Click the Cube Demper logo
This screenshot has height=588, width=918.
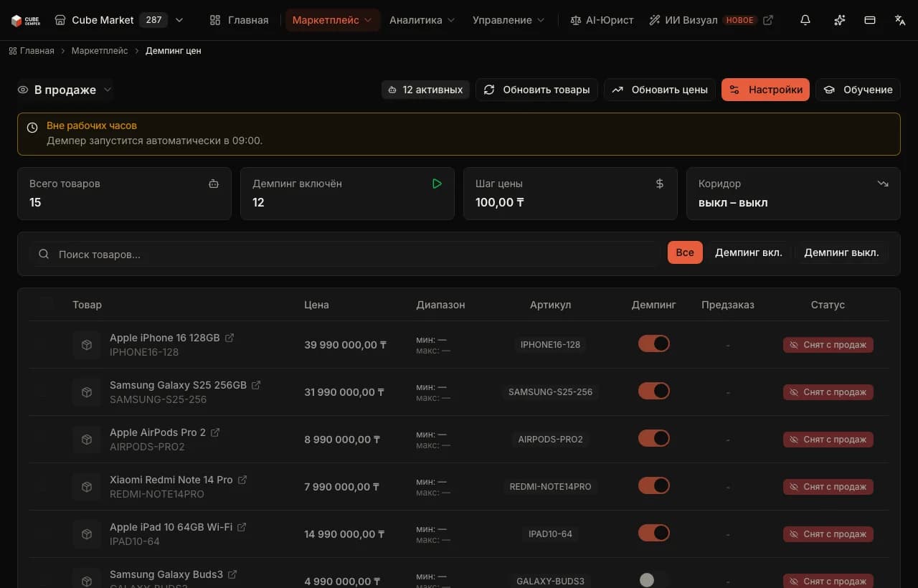click(x=24, y=20)
